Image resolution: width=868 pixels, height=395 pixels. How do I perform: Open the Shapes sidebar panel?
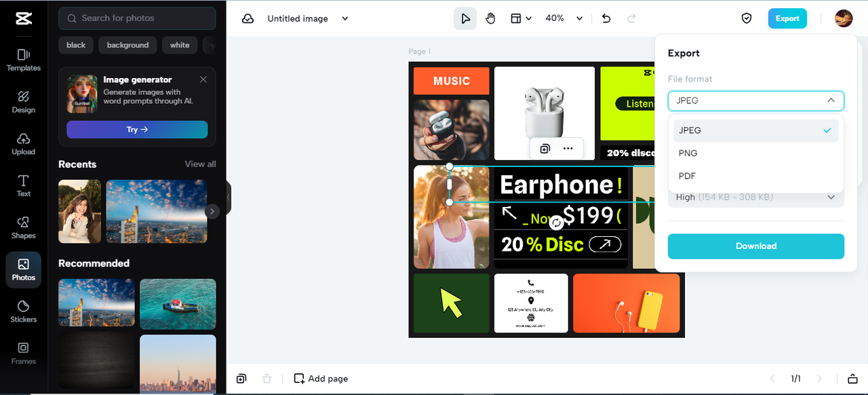pos(24,227)
